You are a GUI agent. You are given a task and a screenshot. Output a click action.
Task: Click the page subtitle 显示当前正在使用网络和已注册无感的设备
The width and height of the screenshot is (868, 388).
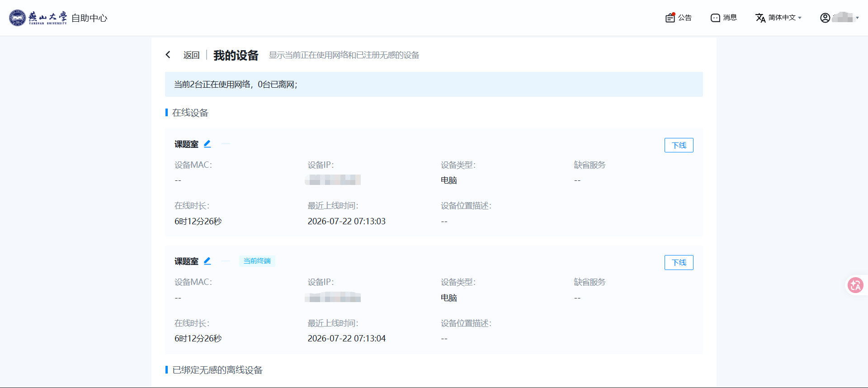[344, 55]
